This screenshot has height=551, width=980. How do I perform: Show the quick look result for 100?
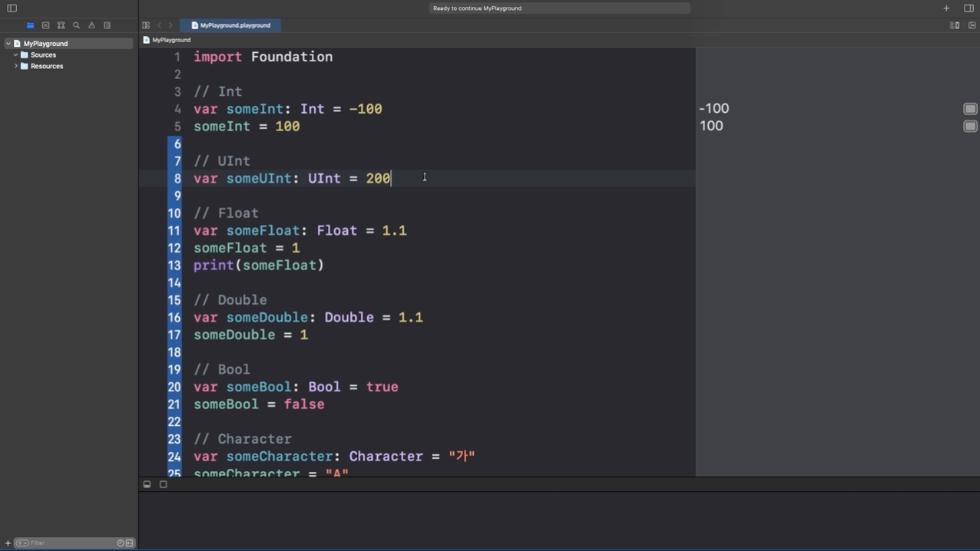(x=970, y=127)
